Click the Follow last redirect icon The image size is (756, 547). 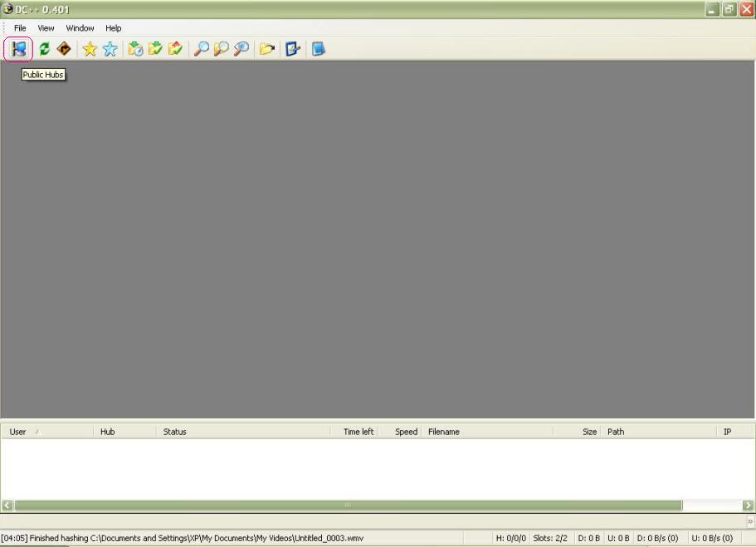pos(64,49)
